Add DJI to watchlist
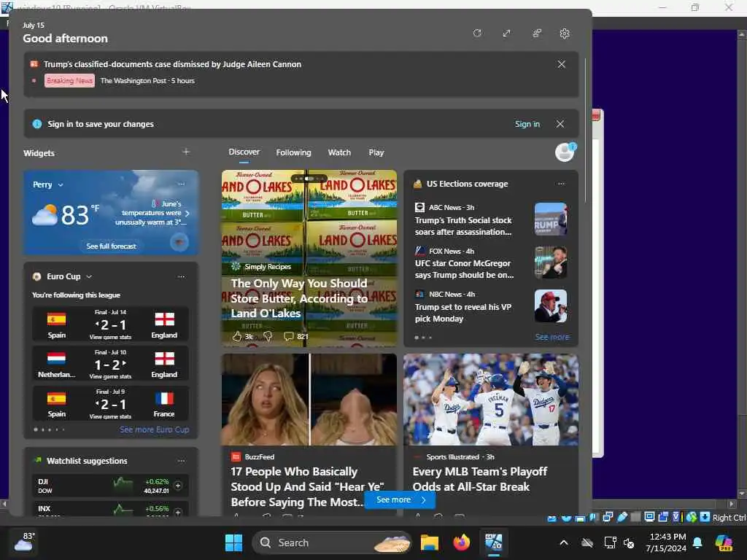This screenshot has height=560, width=747. tap(178, 486)
